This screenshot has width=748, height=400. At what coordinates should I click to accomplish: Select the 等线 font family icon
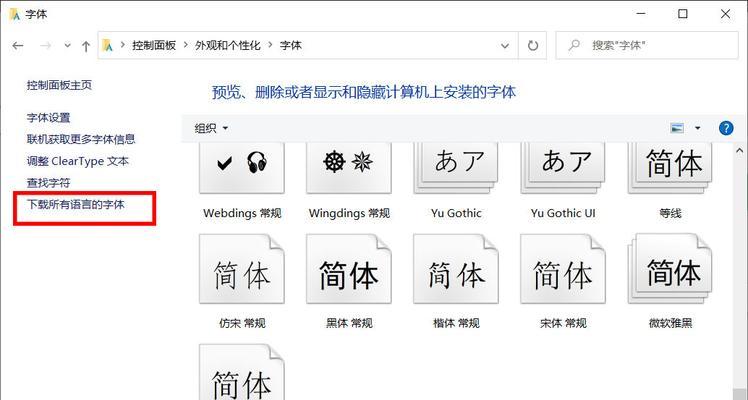pos(670,166)
